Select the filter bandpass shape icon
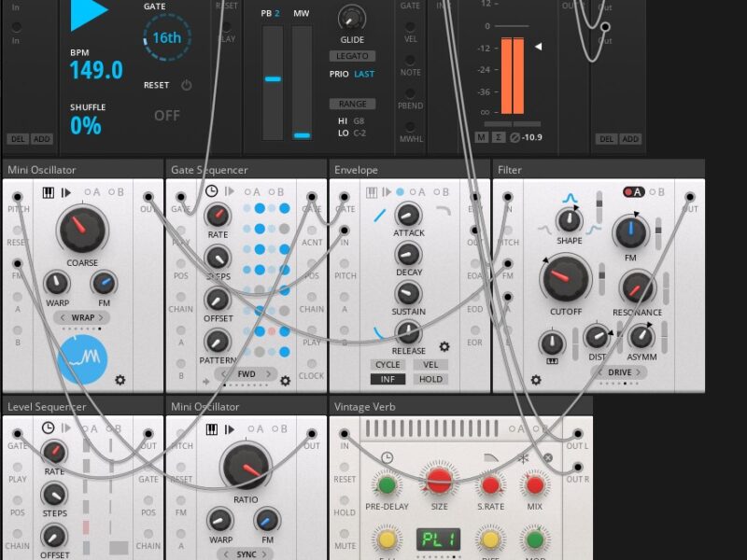Screen dimensions: 747x560 [570, 198]
